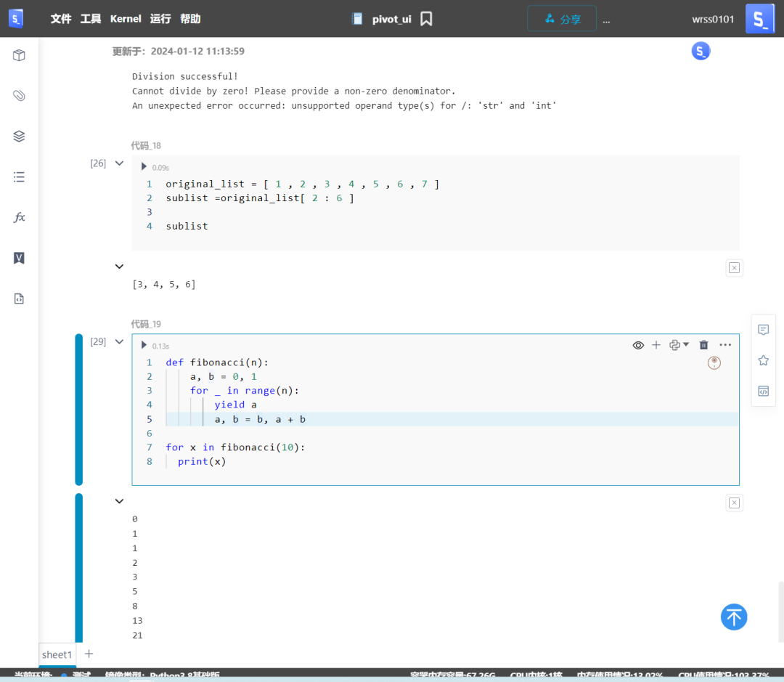Collapse code cell [29] with its chevron
The width and height of the screenshot is (784, 682).
tap(119, 342)
